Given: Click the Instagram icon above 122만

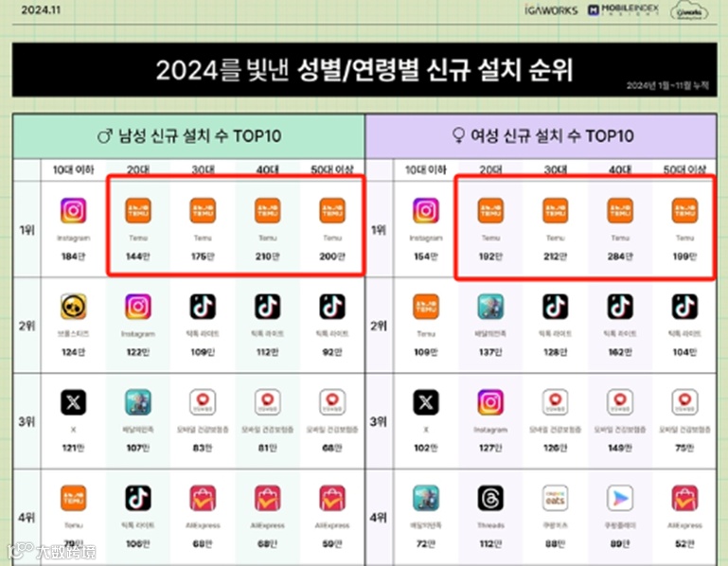Looking at the screenshot, I should (x=138, y=307).
